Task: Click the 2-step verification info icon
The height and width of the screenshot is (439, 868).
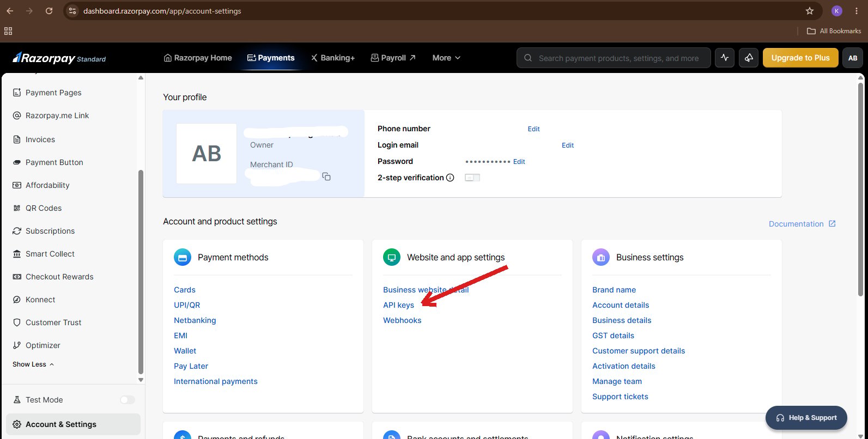Action: coord(450,178)
